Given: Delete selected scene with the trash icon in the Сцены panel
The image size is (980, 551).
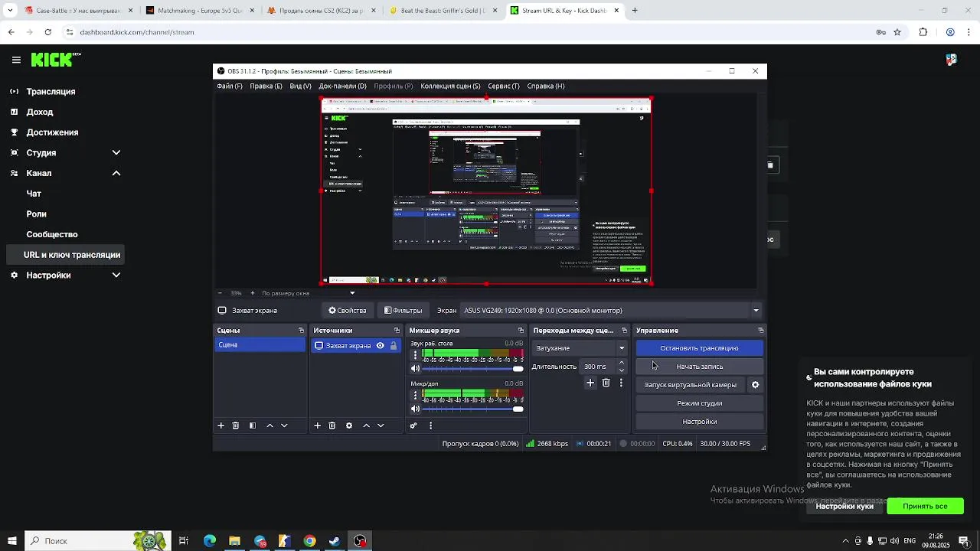Looking at the screenshot, I should tap(236, 425).
